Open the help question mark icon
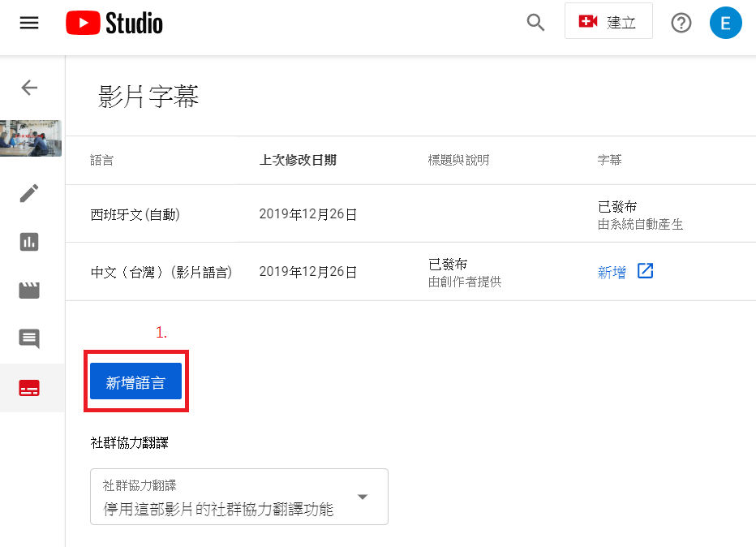The width and height of the screenshot is (756, 547). [x=681, y=23]
